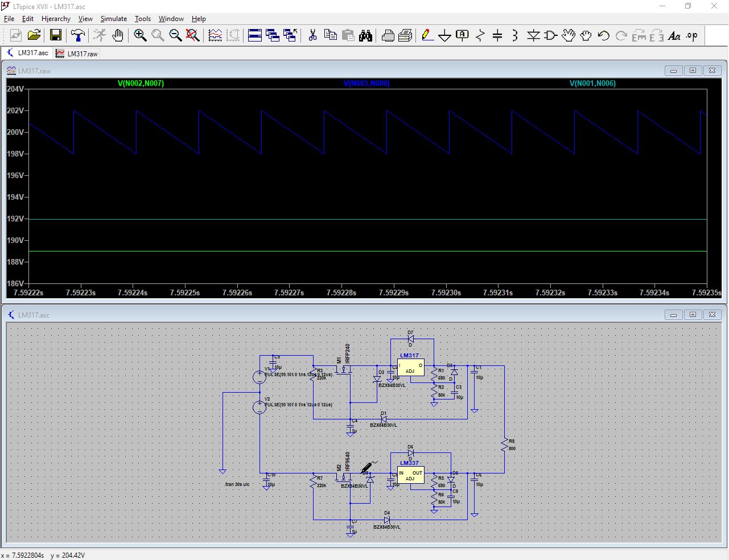
Task: Click the 7.59222s time axis label
Action: pos(28,293)
